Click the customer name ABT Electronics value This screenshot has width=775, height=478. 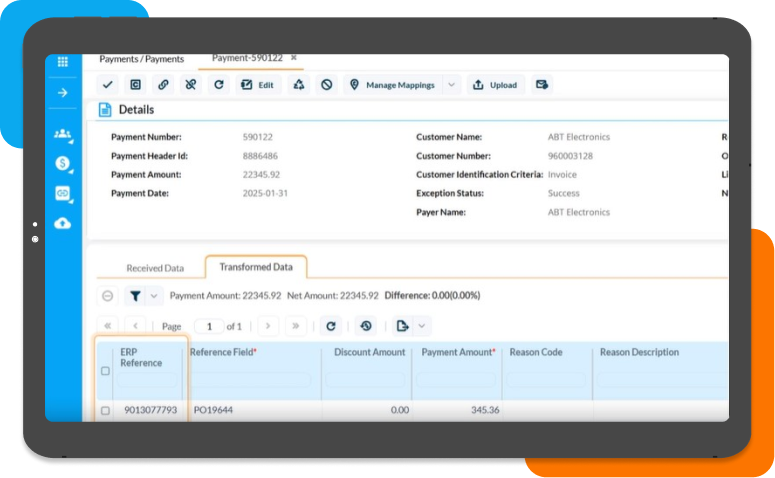pos(578,137)
